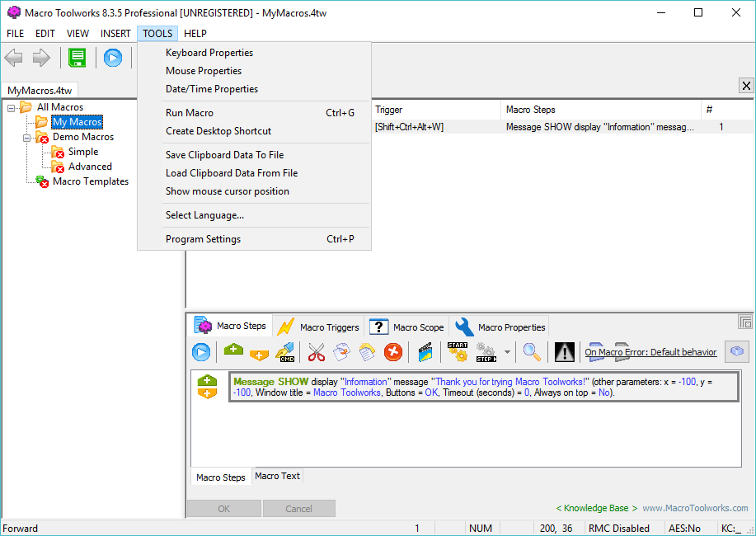Click the orange plus add-after icon beside the Message step

(207, 393)
